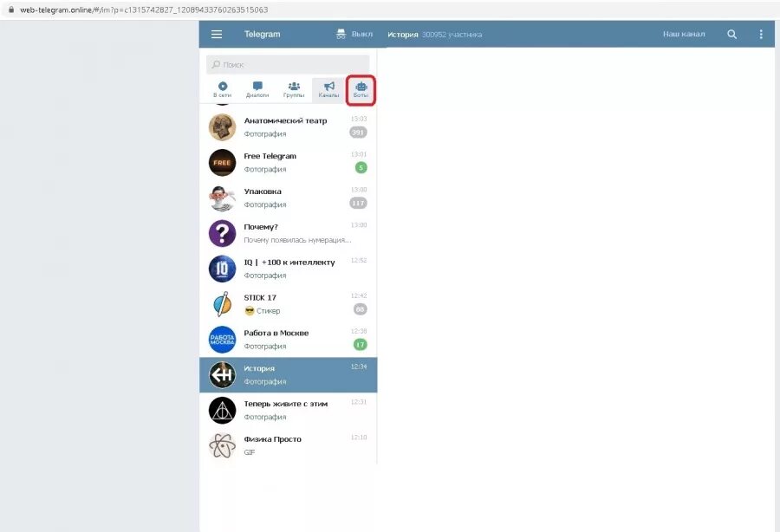This screenshot has width=780, height=532.
Task: Open the Физика Просто channel
Action: tap(288, 445)
